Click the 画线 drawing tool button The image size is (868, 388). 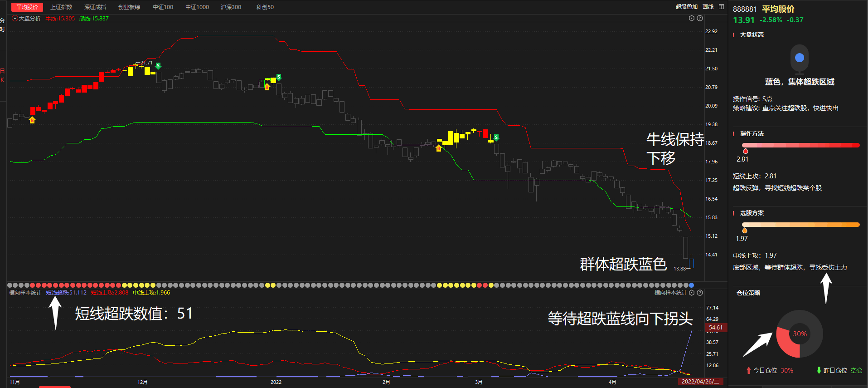click(x=708, y=7)
